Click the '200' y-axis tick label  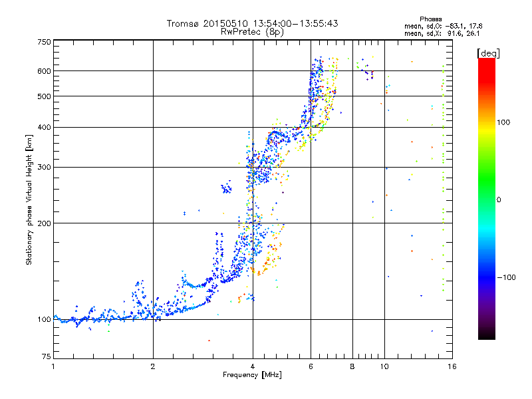pos(45,223)
